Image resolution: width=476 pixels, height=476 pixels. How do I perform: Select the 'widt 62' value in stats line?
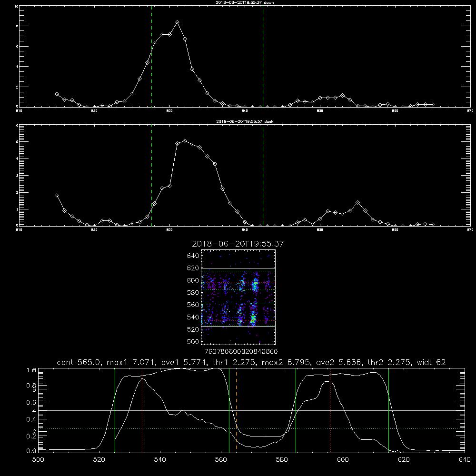(431, 362)
